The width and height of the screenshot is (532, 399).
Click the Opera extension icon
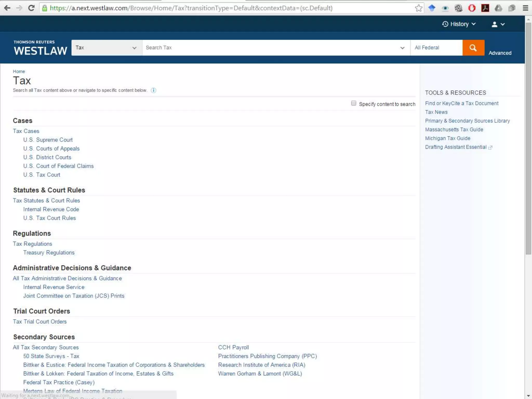point(472,8)
